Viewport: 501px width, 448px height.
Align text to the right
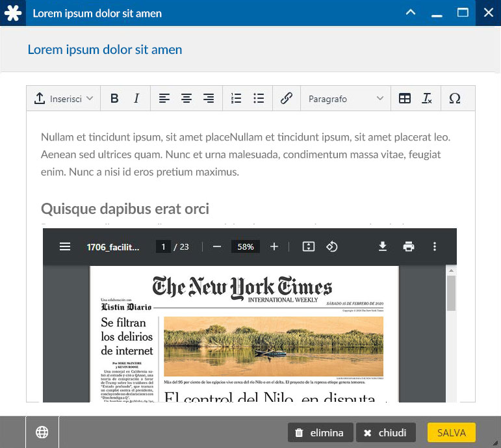[x=209, y=99]
